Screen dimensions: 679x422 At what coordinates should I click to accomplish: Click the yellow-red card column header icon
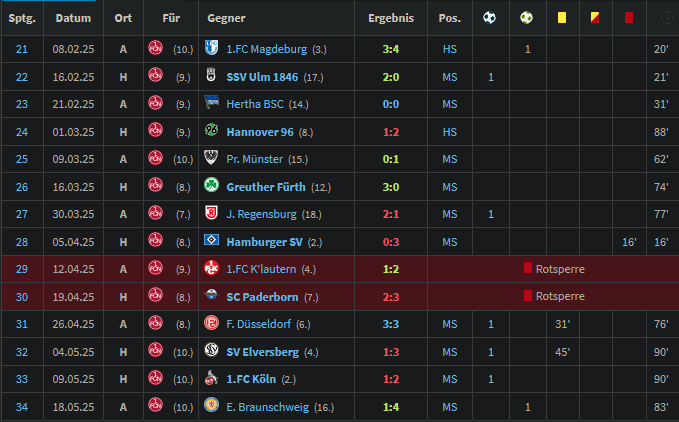coord(595,18)
